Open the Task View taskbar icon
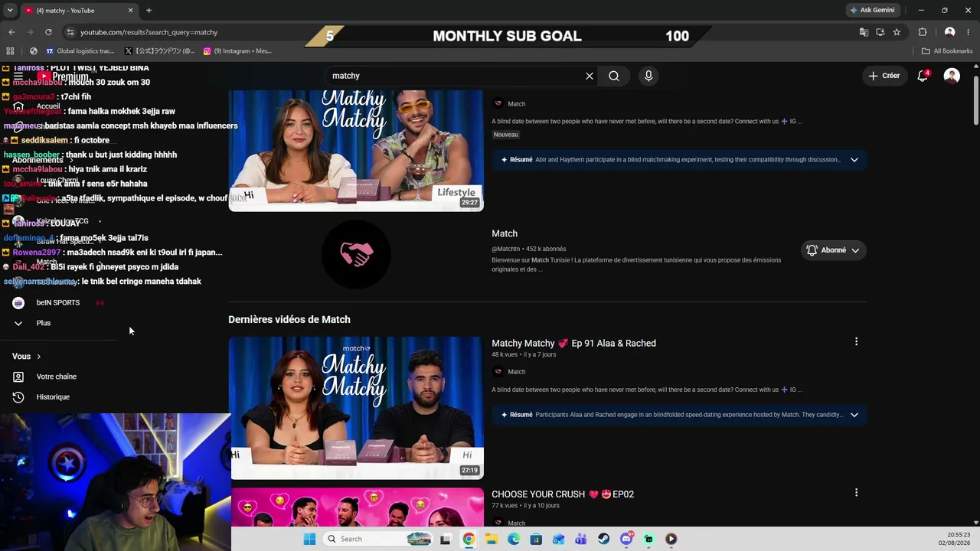This screenshot has height=551, width=980. 446,539
